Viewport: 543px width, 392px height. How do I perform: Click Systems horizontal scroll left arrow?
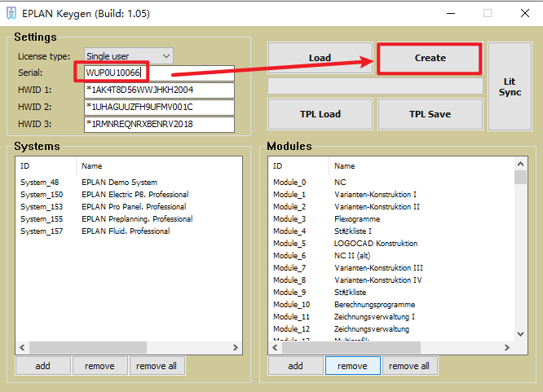(22, 347)
